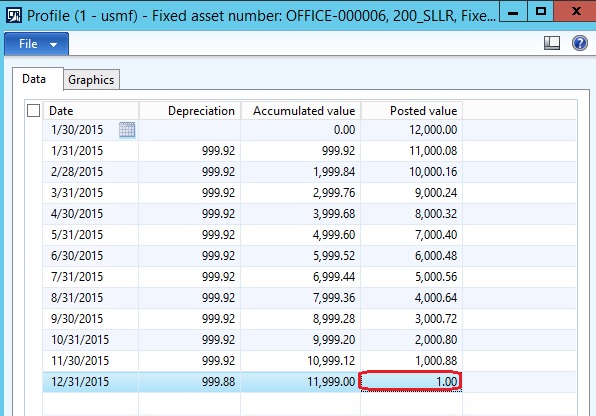This screenshot has height=416, width=596.
Task: Click the Accumulated value column header
Action: tap(301, 111)
